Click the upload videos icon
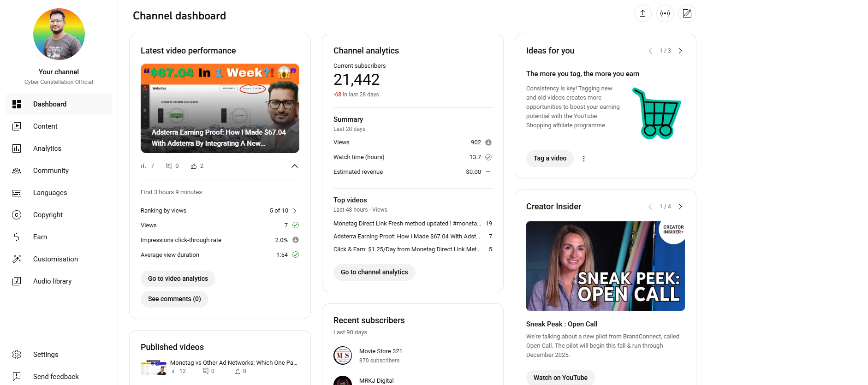Image resolution: width=868 pixels, height=385 pixels. (x=642, y=13)
